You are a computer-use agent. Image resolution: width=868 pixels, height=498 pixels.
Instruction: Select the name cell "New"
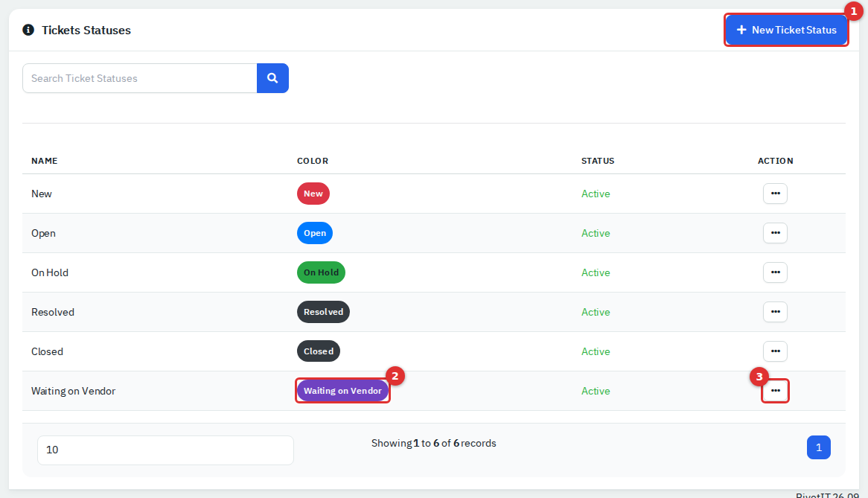point(42,194)
